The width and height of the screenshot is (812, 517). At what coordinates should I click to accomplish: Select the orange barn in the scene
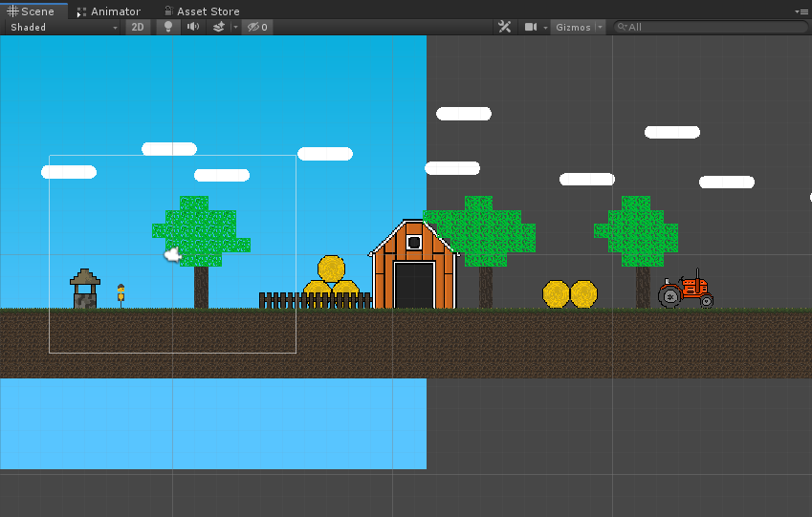(413, 268)
